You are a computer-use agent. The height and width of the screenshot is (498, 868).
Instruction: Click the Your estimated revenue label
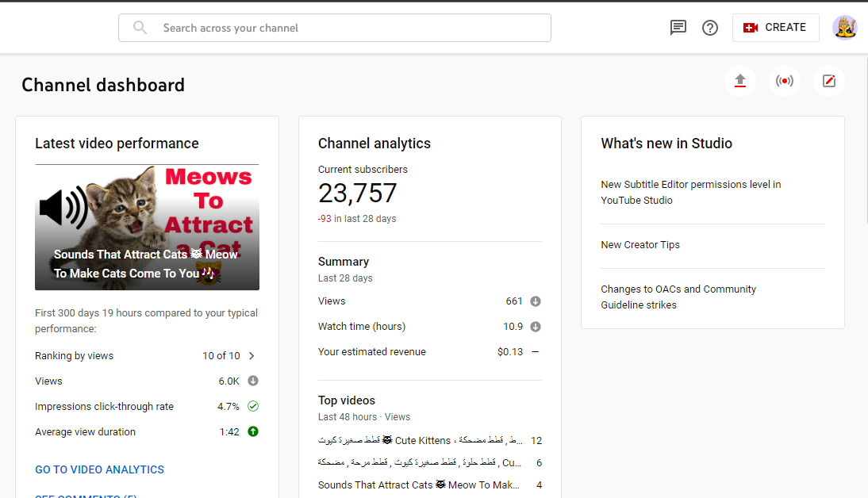pos(372,352)
